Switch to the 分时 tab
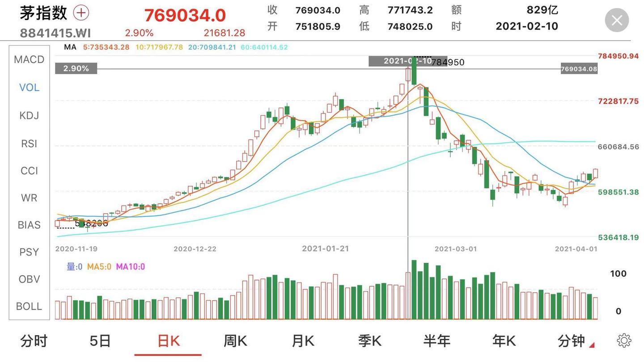This screenshot has height=362, width=644. point(34,341)
